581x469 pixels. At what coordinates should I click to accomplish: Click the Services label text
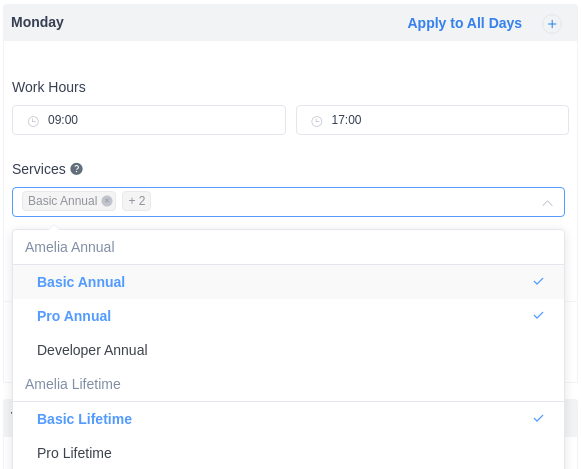click(x=39, y=169)
